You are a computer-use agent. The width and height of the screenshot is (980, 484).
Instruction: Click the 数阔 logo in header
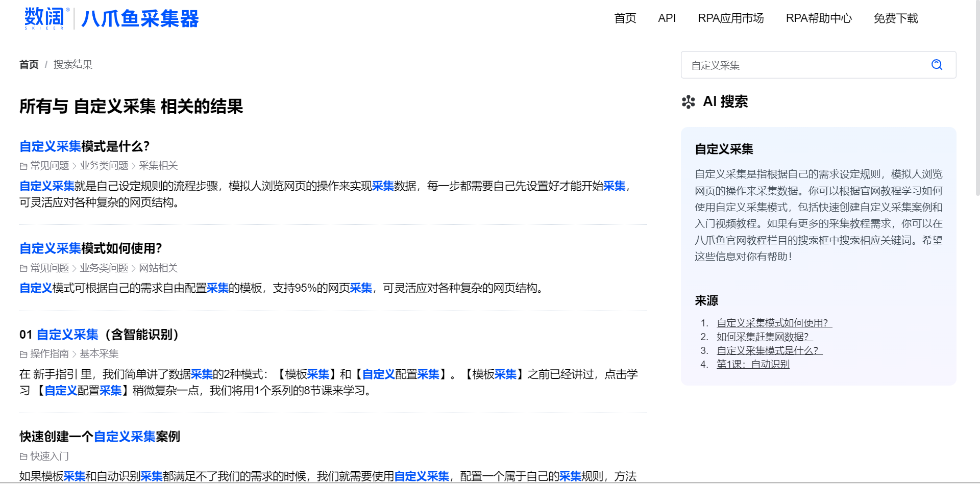[46, 18]
